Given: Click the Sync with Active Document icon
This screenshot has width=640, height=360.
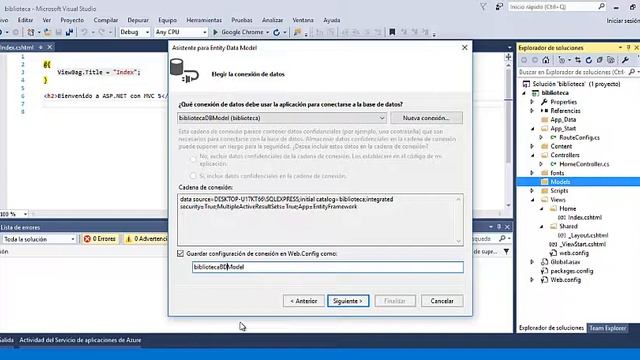Looking at the screenshot, I should point(578,60).
